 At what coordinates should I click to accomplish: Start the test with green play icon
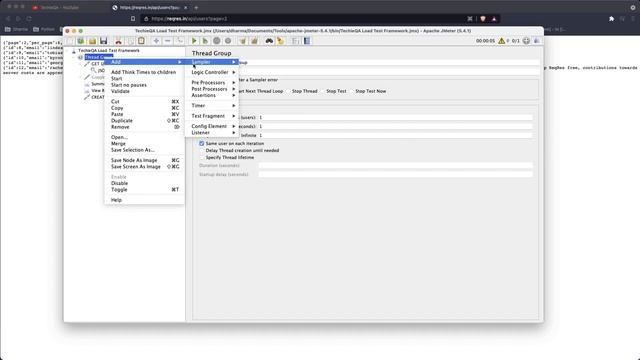click(194, 41)
